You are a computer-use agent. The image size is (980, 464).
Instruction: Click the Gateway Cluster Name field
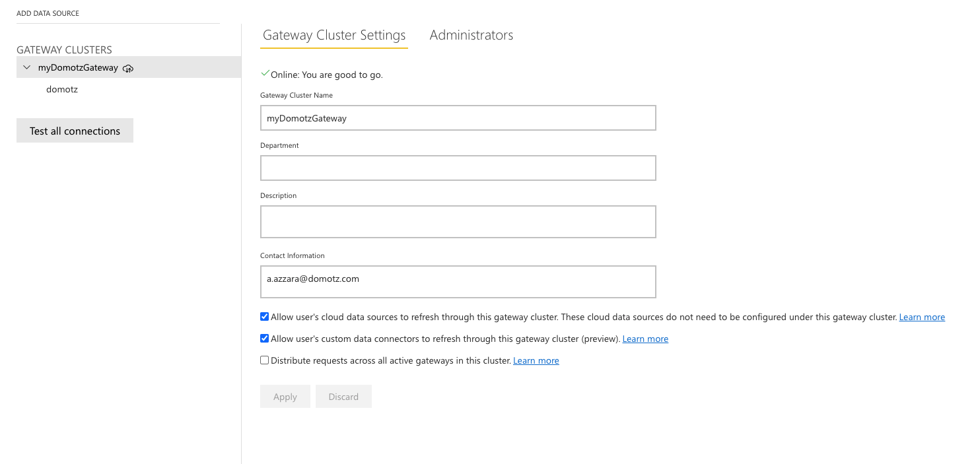tap(458, 118)
